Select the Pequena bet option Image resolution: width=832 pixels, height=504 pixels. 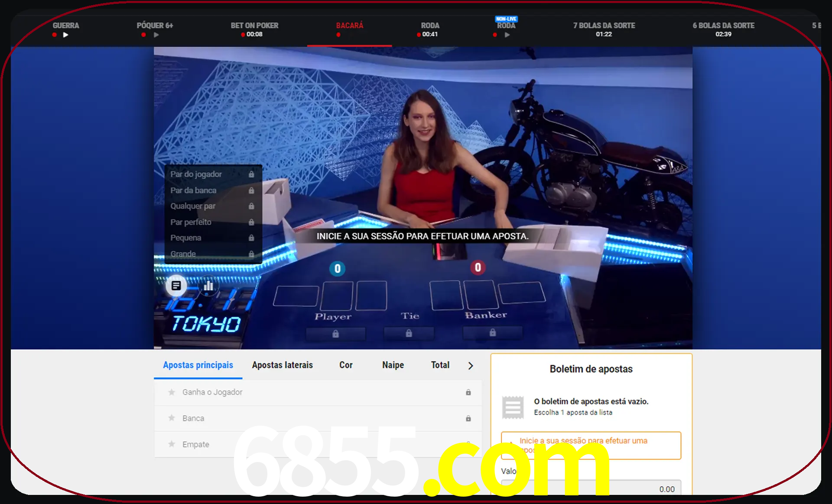point(213,238)
